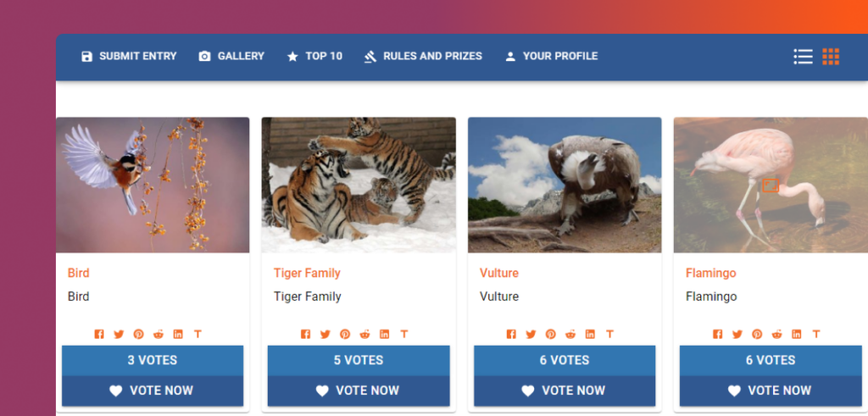Image resolution: width=868 pixels, height=416 pixels.
Task: Go to Gallery menu item
Action: pyautogui.click(x=231, y=57)
